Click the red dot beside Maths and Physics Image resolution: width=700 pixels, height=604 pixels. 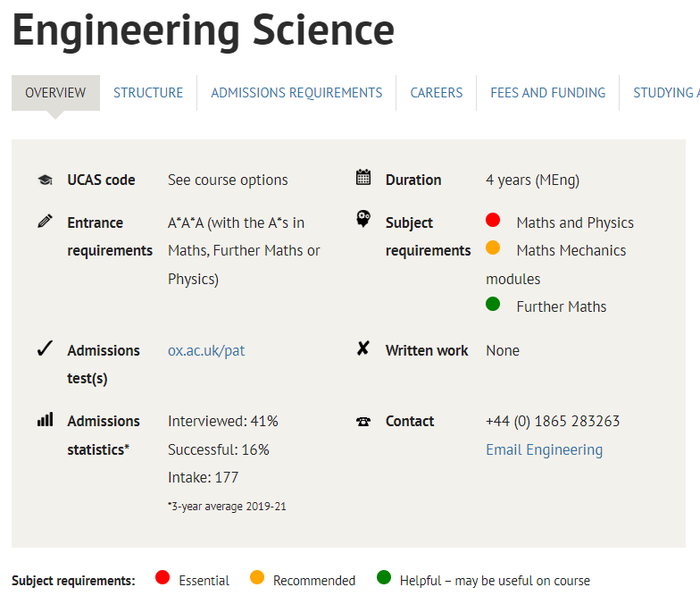click(493, 220)
